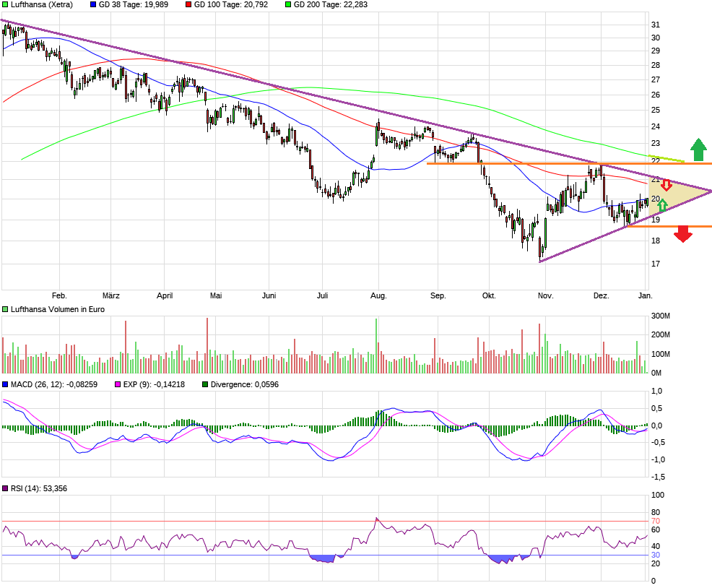
Task: Click the 'Feb.' month axis label
Action: pos(59,296)
